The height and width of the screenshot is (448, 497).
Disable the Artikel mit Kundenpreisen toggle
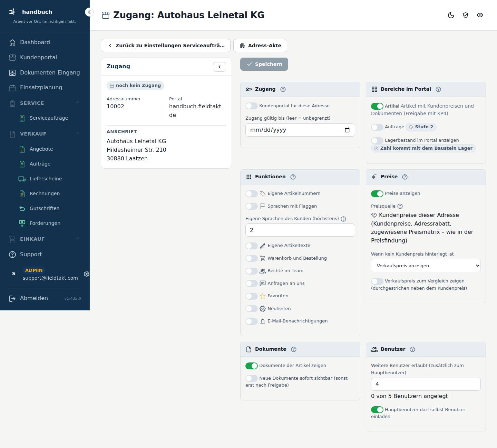(377, 106)
